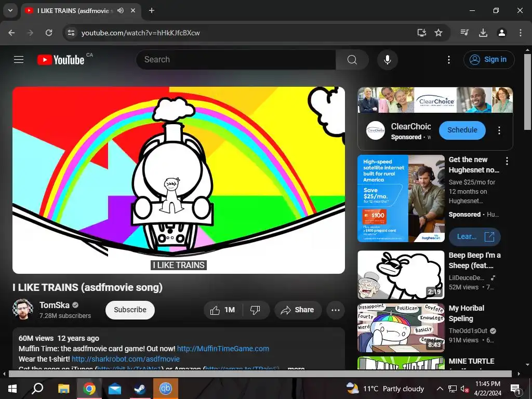Click the ClearChoice Schedule button
Viewport: 532px width, 399px height.
462,130
